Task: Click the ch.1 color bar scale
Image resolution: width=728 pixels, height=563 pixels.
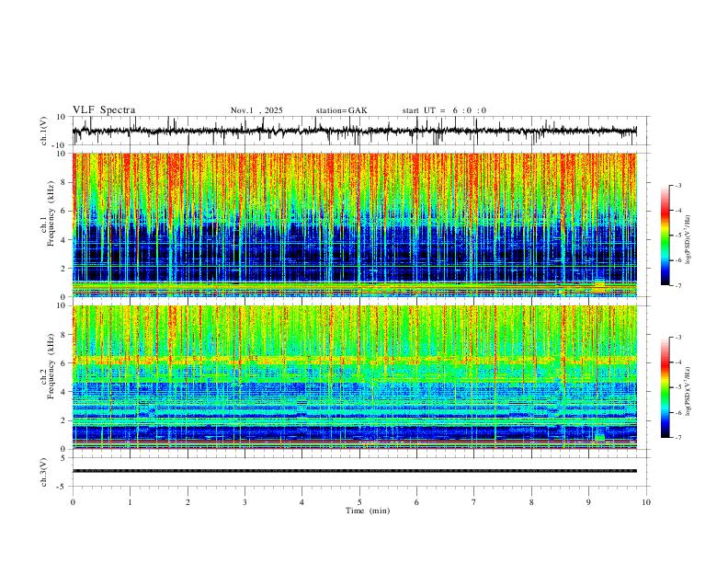Action: 665,236
